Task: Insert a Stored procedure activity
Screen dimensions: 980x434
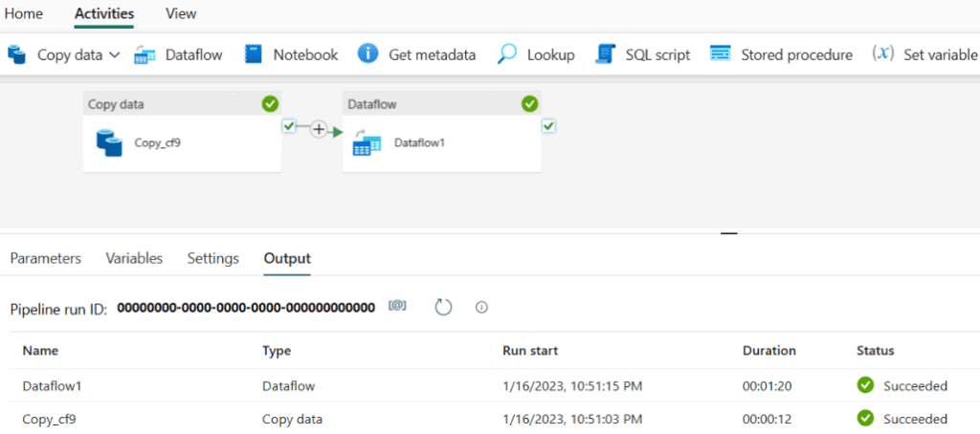Action: click(781, 54)
